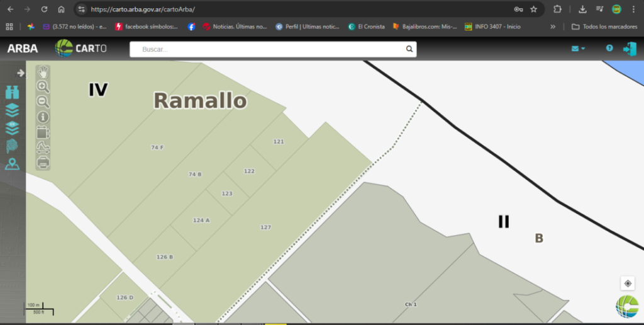The height and width of the screenshot is (325, 644).
Task: Expand the sidebar with arrow
Action: coord(21,73)
